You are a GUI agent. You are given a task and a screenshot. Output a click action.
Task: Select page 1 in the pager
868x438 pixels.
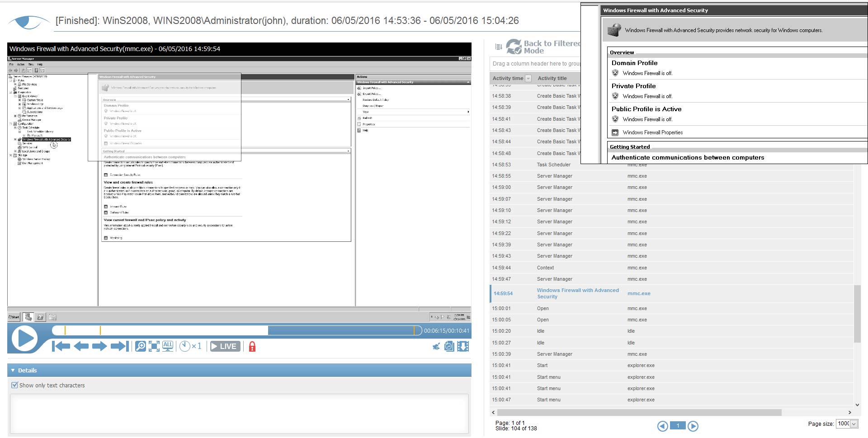(x=678, y=425)
